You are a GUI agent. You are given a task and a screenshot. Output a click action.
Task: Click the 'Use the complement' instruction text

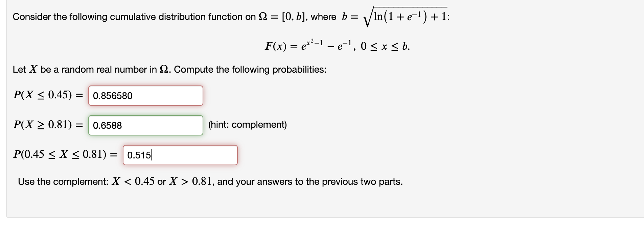(210, 181)
